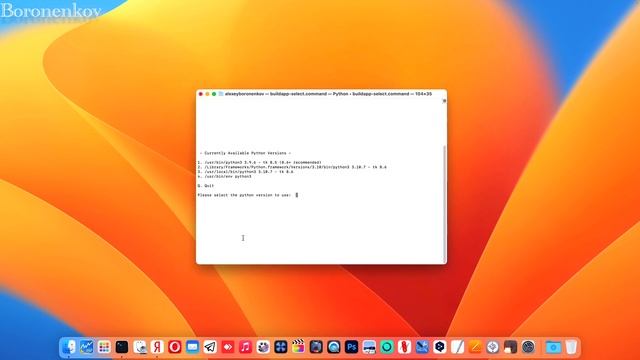
Task: Open the Directory Utility compass-like icon
Action: point(493,347)
